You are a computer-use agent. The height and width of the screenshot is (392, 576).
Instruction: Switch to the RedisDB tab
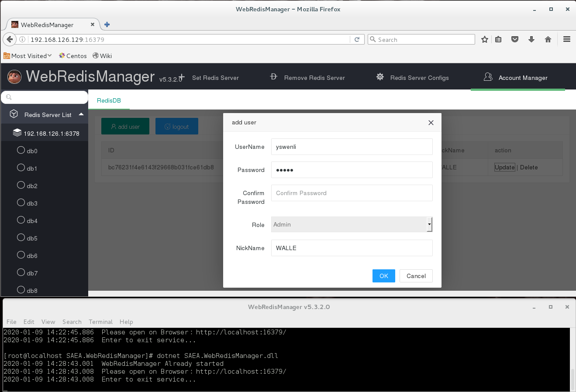109,100
